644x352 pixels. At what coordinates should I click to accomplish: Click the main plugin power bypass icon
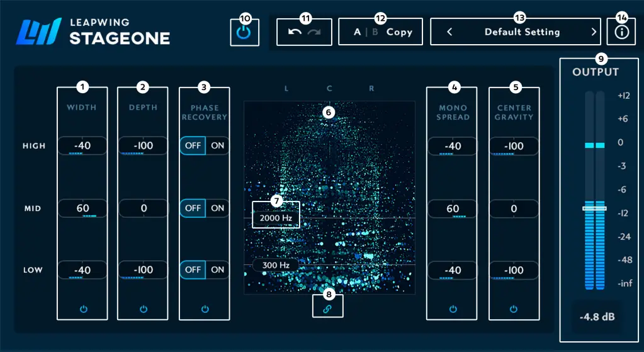(x=244, y=32)
